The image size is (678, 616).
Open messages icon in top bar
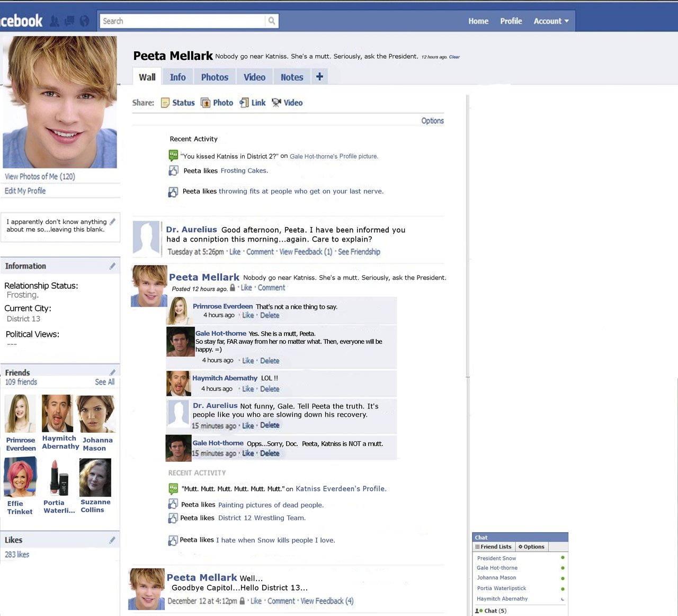click(x=69, y=21)
